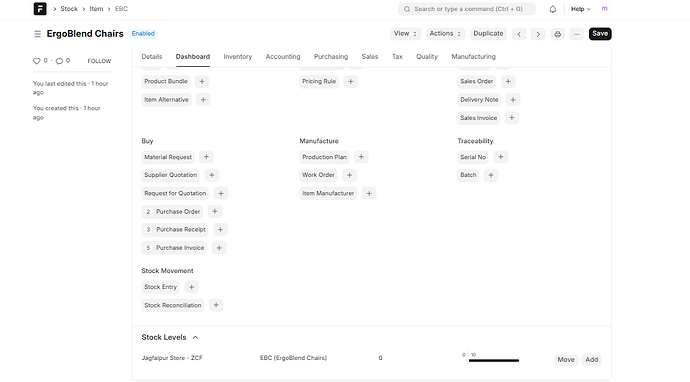Image resolution: width=690 pixels, height=382 pixels.
Task: Switch to the Inventory tab
Action: tap(238, 56)
